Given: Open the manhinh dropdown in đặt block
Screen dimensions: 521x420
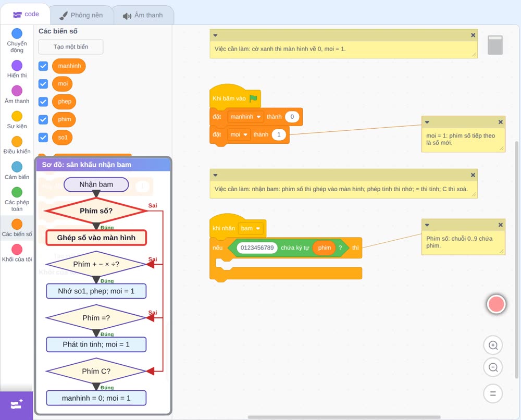Looking at the screenshot, I should tap(245, 117).
